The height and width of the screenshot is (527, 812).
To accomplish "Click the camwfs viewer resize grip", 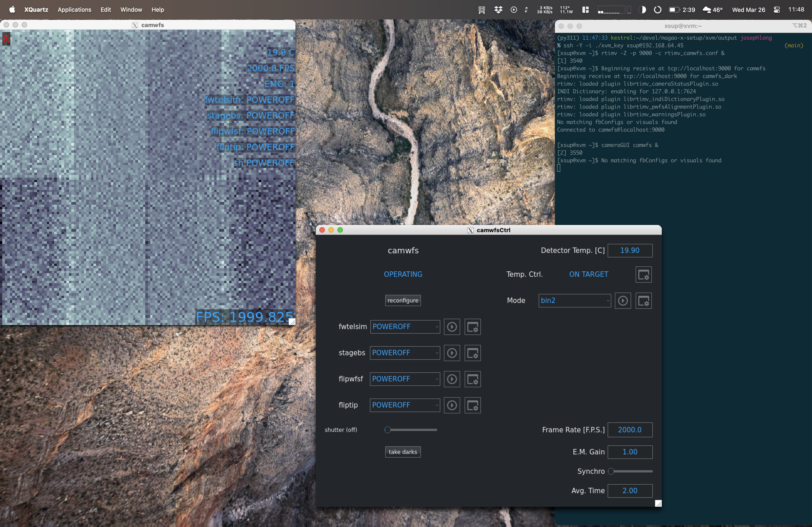I will click(x=292, y=321).
